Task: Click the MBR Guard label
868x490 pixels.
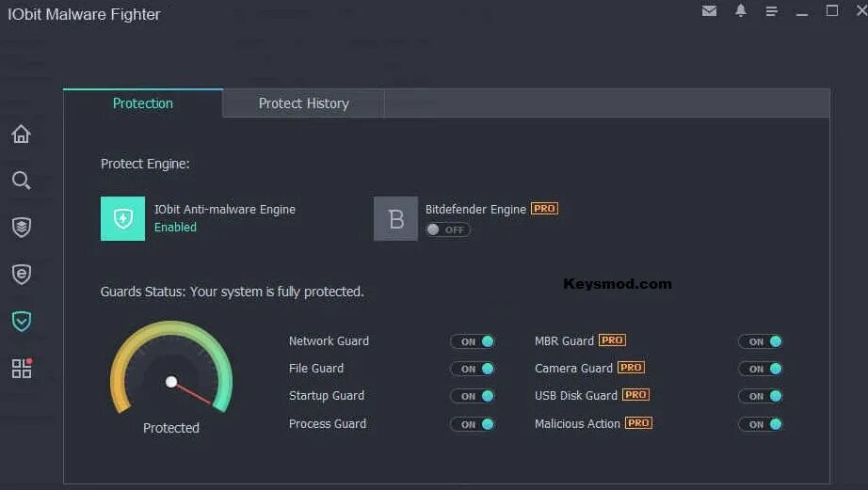Action: click(x=564, y=340)
